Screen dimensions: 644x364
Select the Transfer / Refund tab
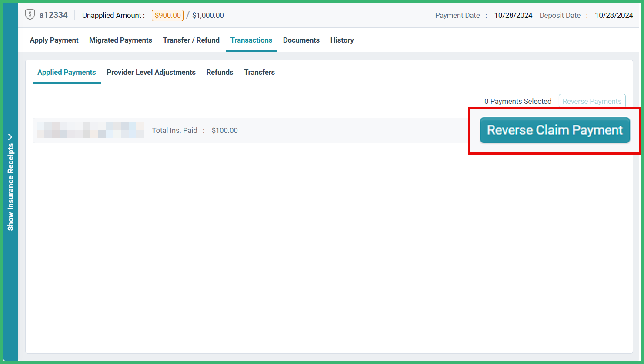pos(191,40)
